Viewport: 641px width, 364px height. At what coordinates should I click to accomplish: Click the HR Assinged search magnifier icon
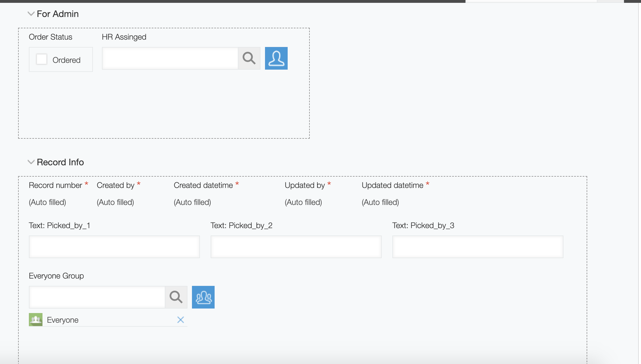pyautogui.click(x=249, y=58)
